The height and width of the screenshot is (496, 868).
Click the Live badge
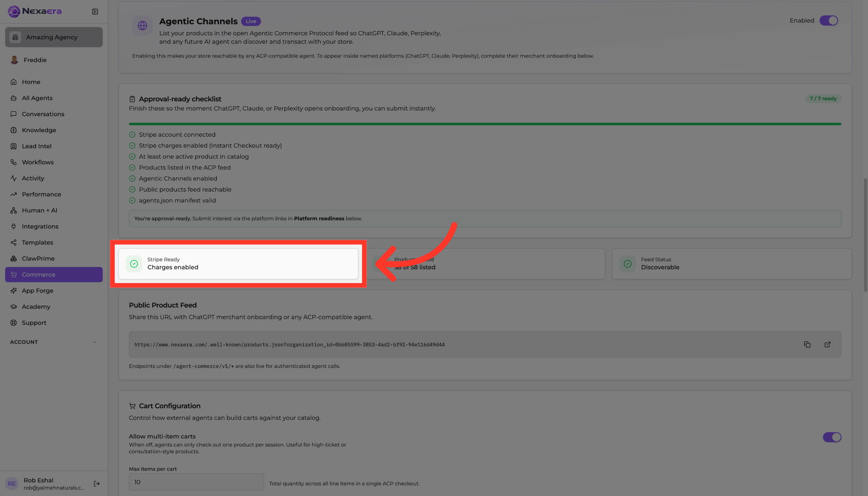pyautogui.click(x=251, y=21)
